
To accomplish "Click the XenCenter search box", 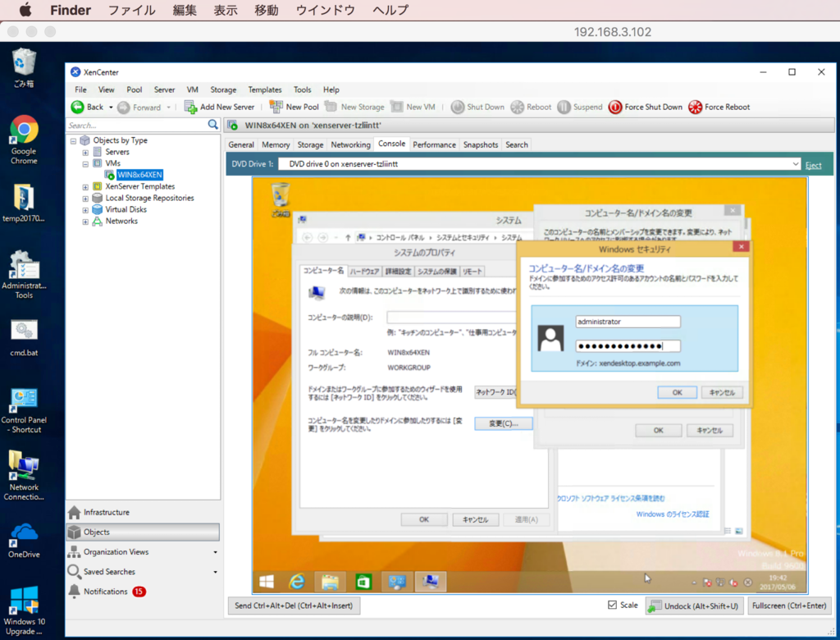I will [137, 125].
